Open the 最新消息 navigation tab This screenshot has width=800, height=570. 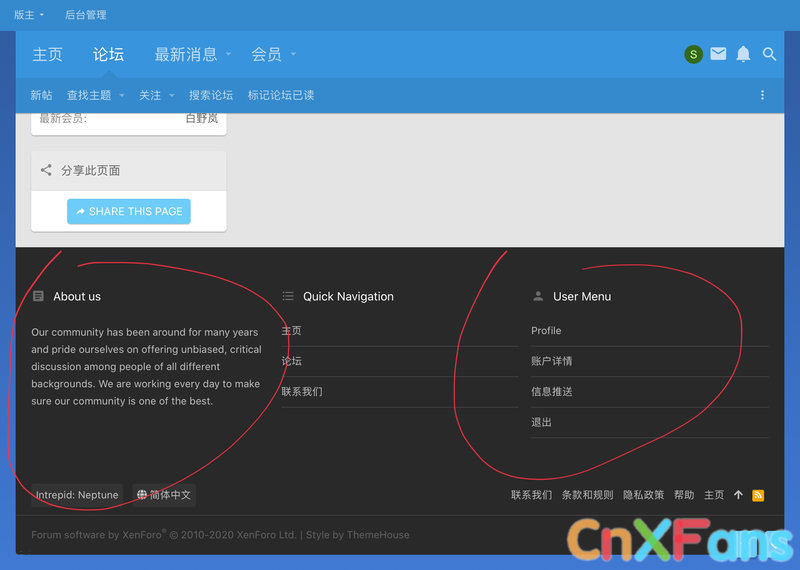click(x=186, y=54)
